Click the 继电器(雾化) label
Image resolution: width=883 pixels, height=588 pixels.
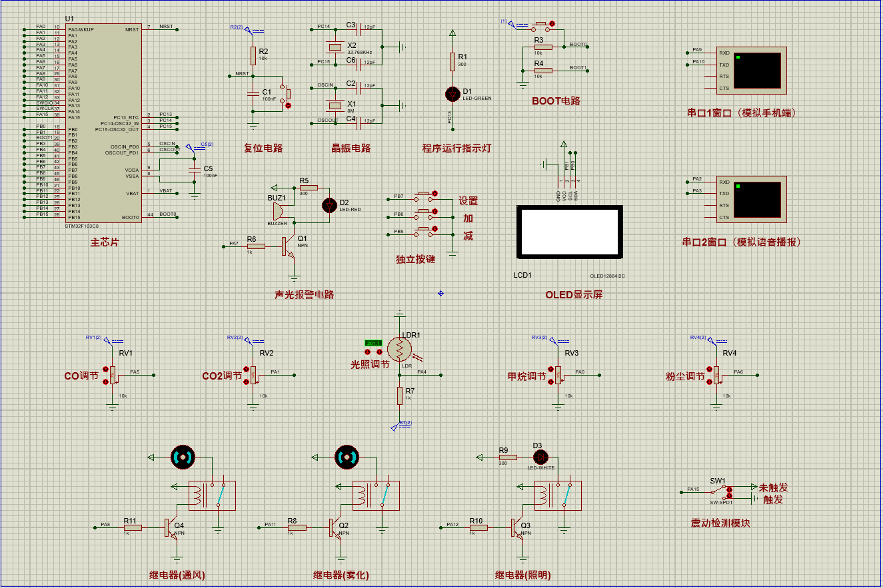pyautogui.click(x=341, y=575)
